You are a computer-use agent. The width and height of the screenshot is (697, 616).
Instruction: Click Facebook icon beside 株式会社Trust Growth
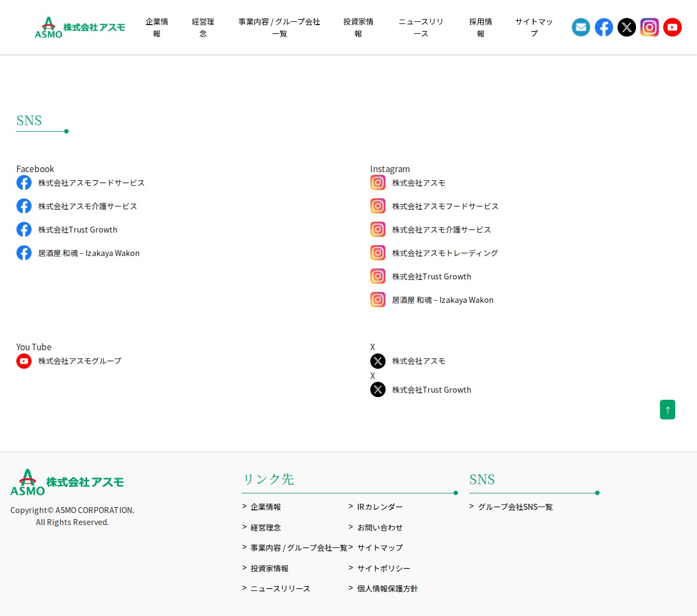(x=24, y=229)
